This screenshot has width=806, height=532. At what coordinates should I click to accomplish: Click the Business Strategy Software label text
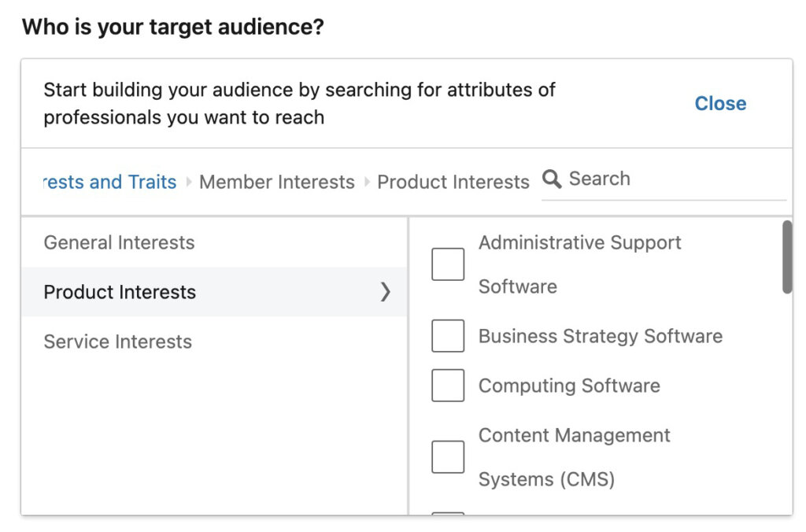(599, 335)
